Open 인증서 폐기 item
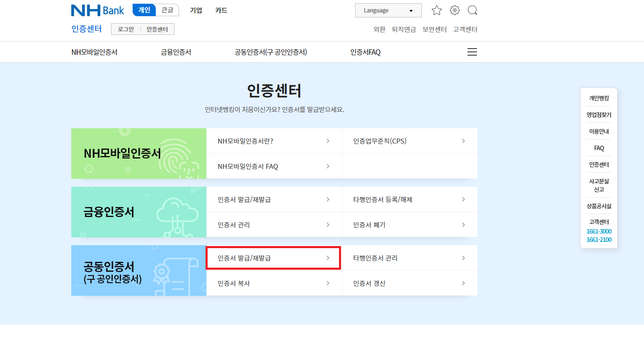 click(x=409, y=225)
